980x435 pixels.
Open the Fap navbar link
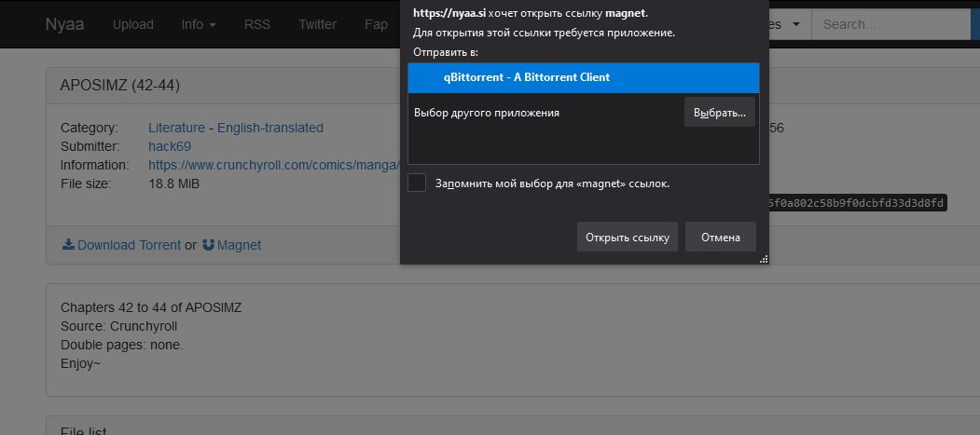(x=377, y=24)
